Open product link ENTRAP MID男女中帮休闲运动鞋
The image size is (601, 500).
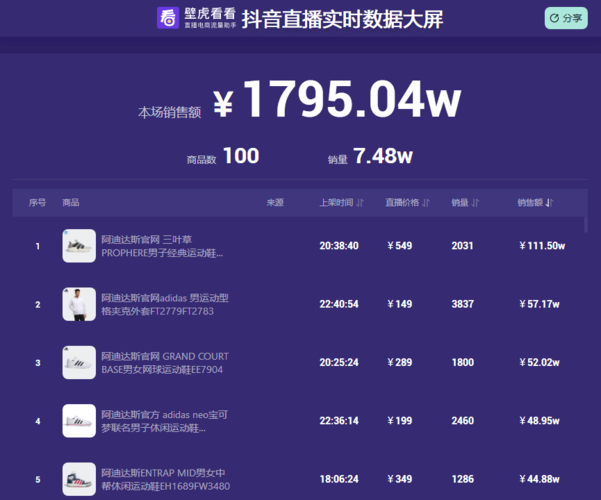coord(166,479)
